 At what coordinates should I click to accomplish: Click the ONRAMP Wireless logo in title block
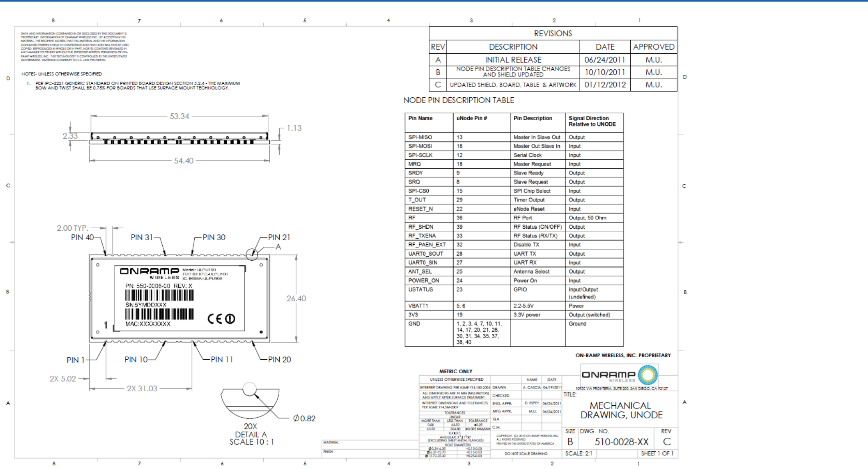click(x=620, y=375)
